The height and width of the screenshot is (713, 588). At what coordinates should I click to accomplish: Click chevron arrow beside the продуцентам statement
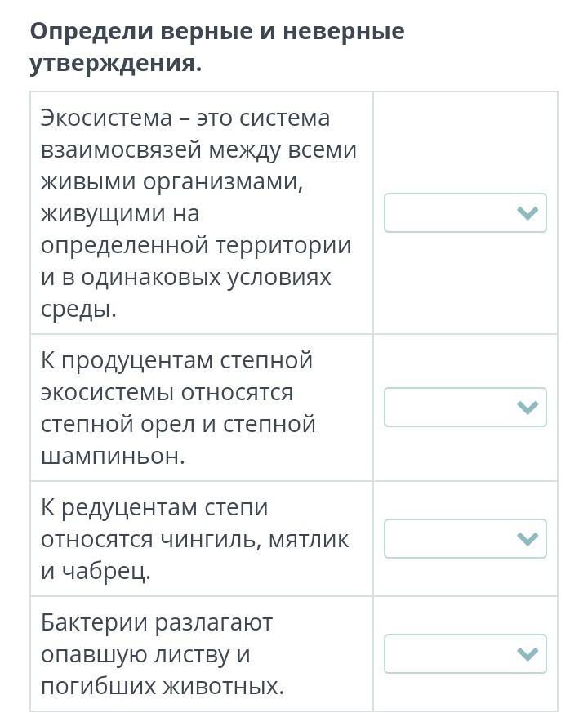[528, 408]
